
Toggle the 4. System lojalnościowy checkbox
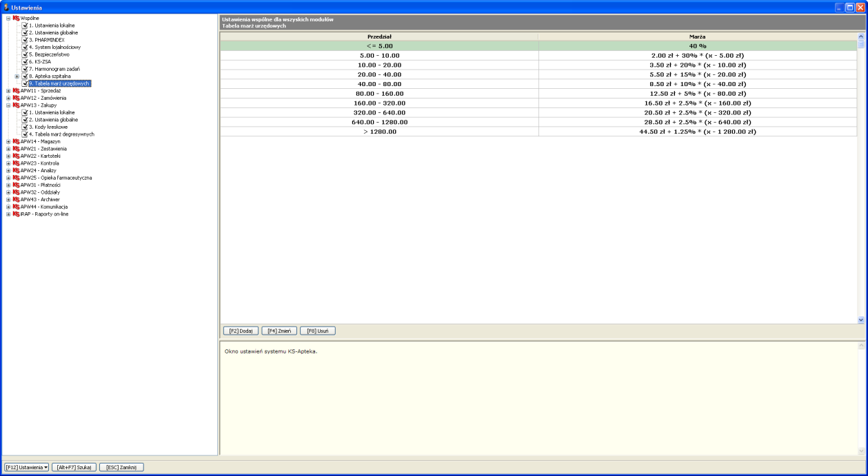pos(25,47)
